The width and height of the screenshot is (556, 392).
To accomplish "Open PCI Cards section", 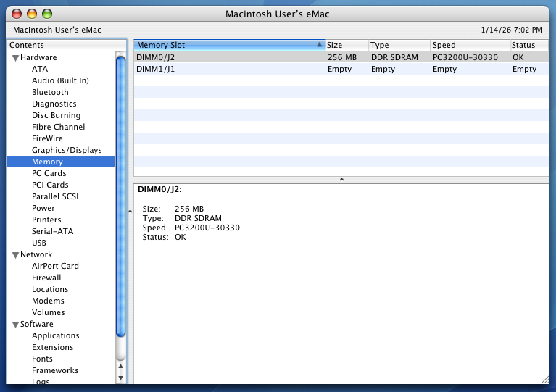I will (50, 185).
